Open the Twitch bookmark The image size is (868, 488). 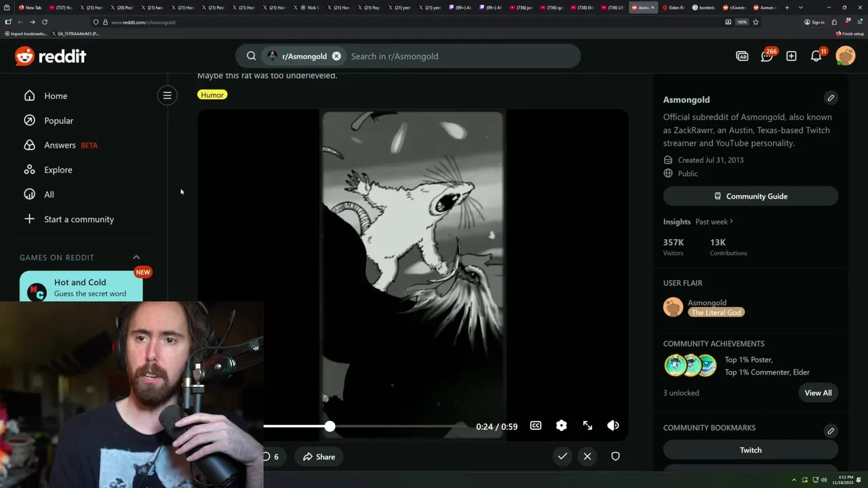click(x=751, y=450)
